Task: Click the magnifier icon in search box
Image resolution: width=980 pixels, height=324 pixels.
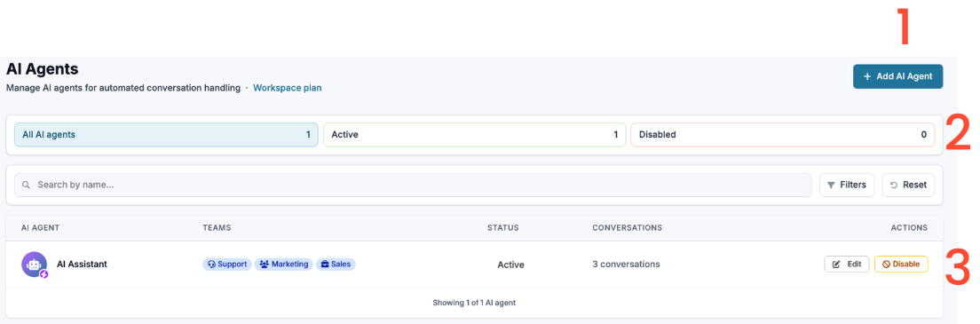Action: pos(26,186)
